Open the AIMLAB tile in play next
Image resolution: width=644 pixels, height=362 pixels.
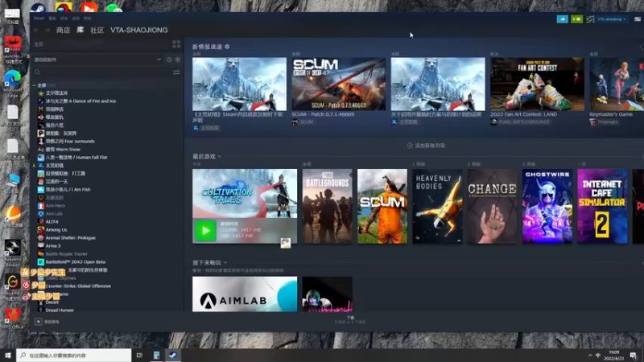pos(245,294)
